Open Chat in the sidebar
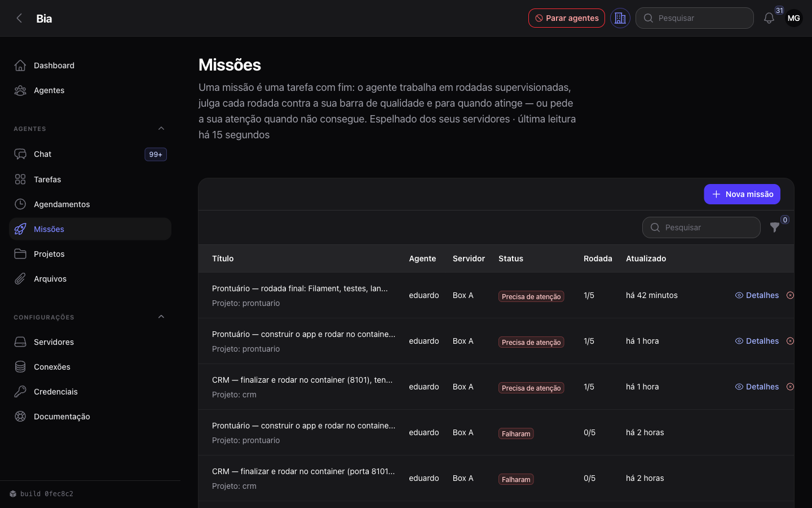Image resolution: width=812 pixels, height=508 pixels. [90, 154]
